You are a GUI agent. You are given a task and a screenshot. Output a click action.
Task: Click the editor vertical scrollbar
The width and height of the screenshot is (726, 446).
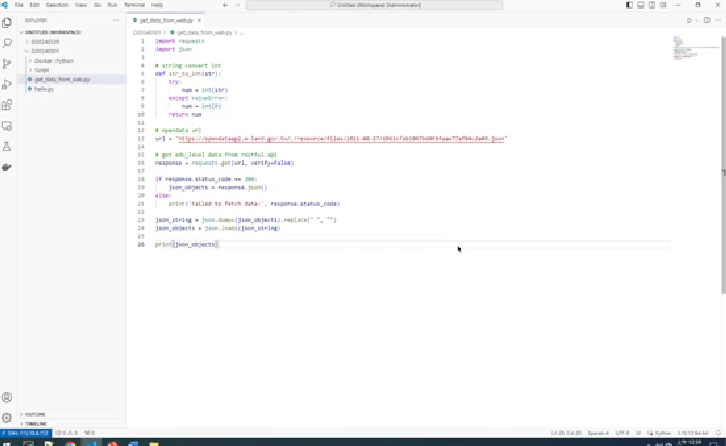tap(723, 164)
